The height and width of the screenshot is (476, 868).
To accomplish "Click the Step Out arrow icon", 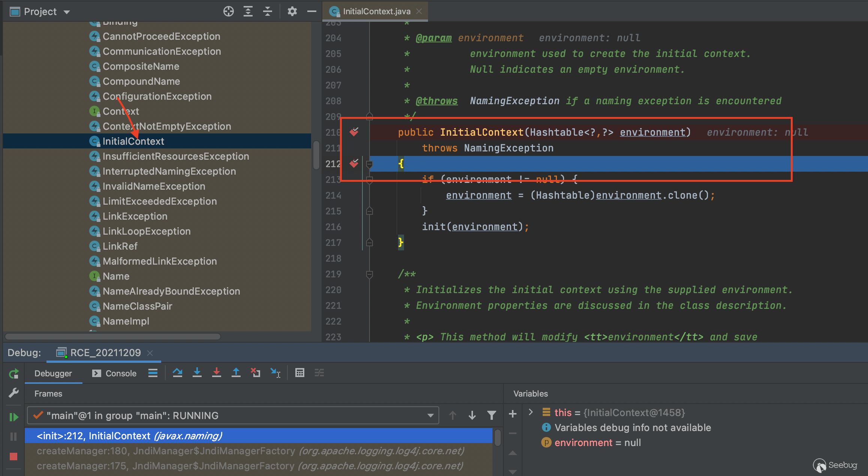I will [x=236, y=373].
